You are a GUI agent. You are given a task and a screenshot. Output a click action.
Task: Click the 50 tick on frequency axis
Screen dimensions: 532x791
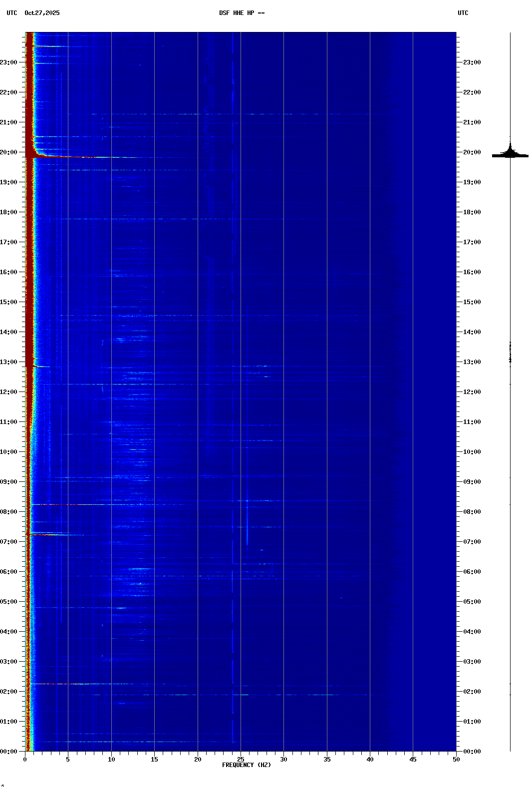tap(456, 759)
